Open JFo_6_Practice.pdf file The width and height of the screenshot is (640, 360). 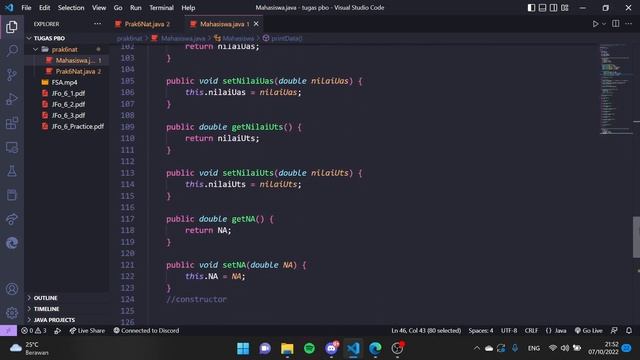click(x=78, y=127)
